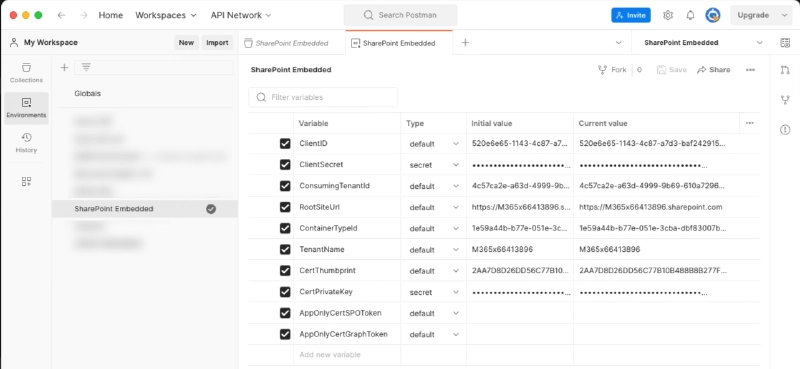Disable the ContainerTypeId variable
The width and height of the screenshot is (800, 369).
click(285, 229)
